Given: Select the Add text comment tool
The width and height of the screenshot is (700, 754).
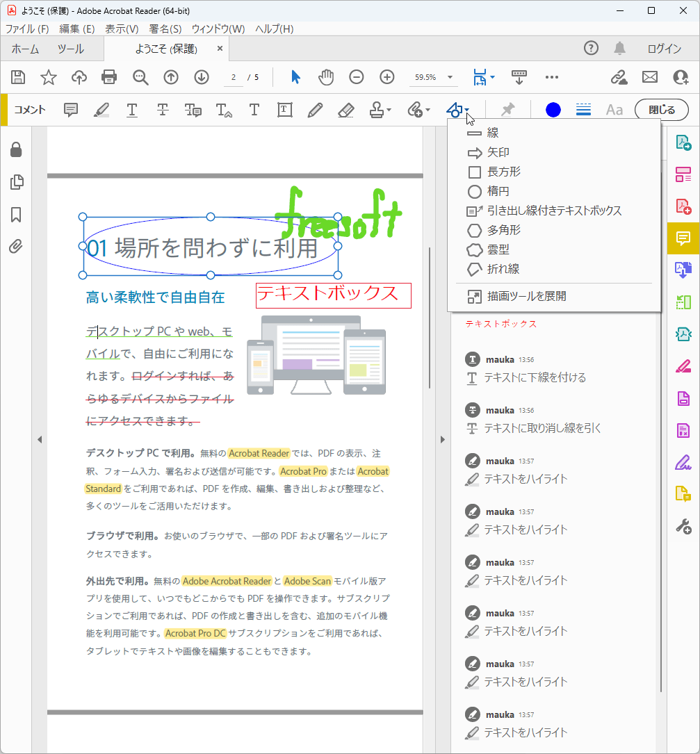Looking at the screenshot, I should tap(254, 110).
